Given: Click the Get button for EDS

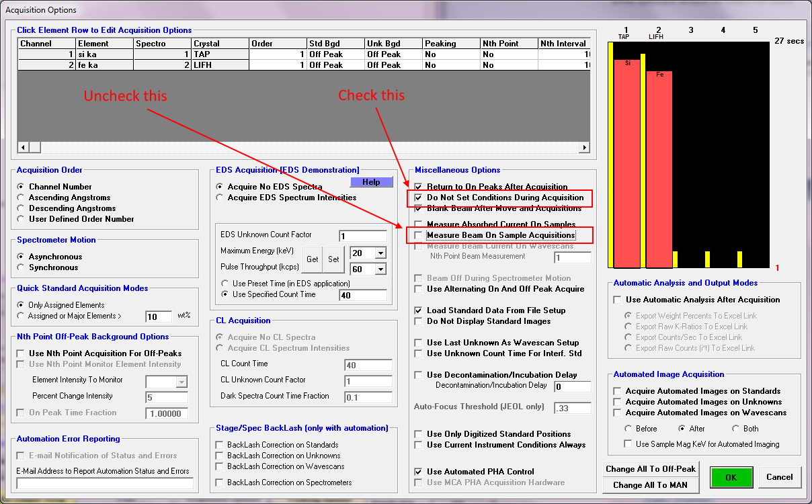Looking at the screenshot, I should point(313,259).
